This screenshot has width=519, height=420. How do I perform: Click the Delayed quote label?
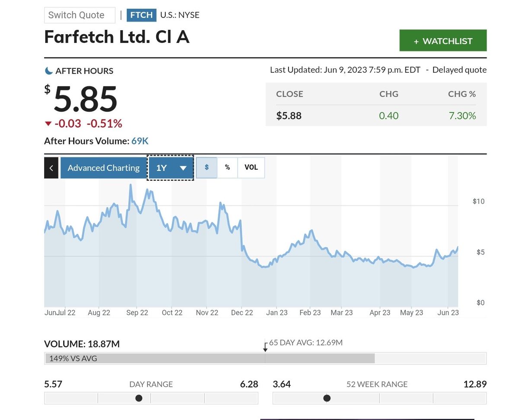coord(459,70)
